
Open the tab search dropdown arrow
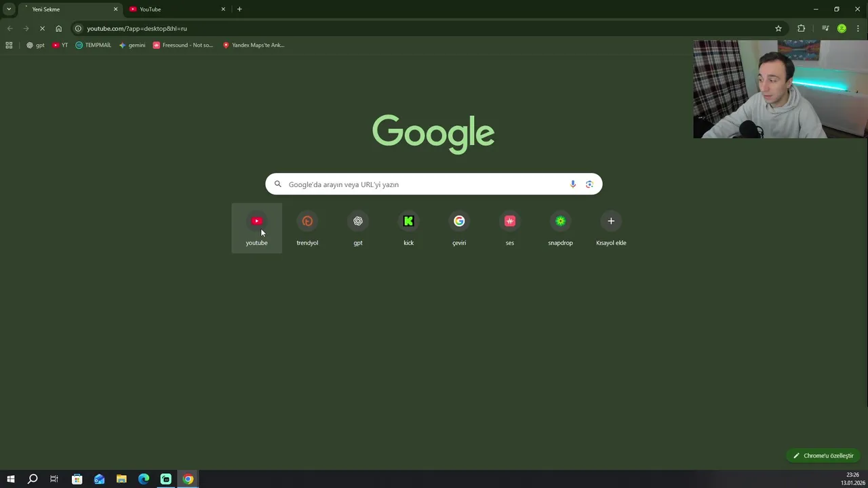(x=9, y=9)
